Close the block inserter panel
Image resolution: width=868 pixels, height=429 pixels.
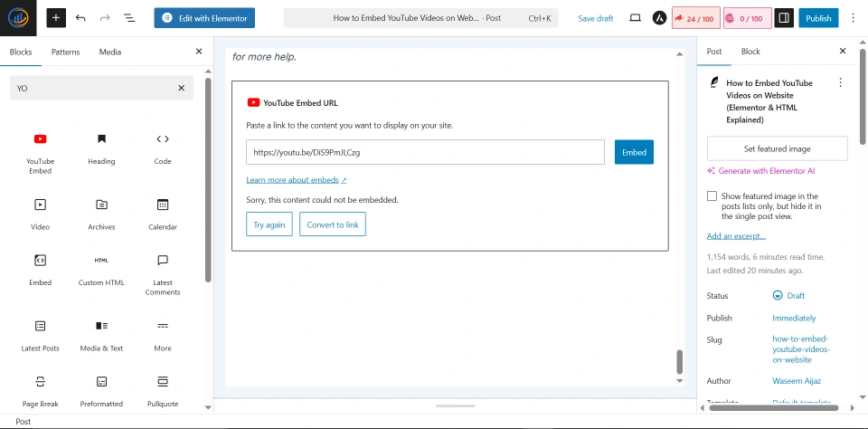[199, 52]
